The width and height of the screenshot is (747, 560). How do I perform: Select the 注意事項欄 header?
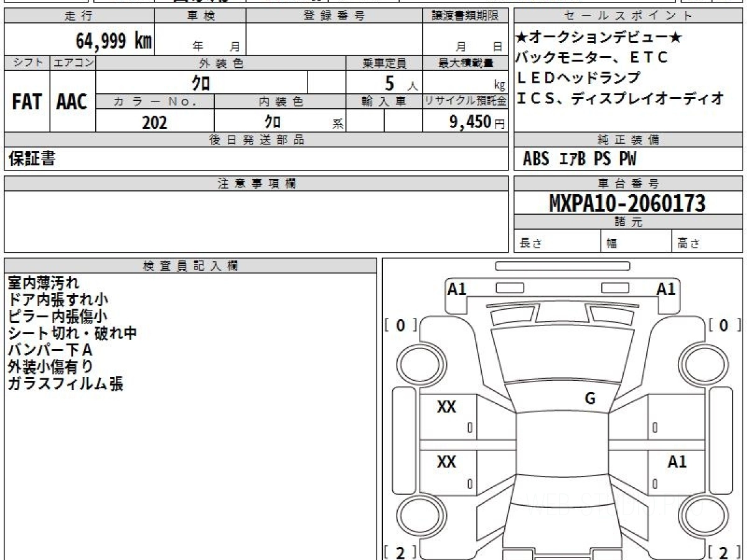coord(256,184)
